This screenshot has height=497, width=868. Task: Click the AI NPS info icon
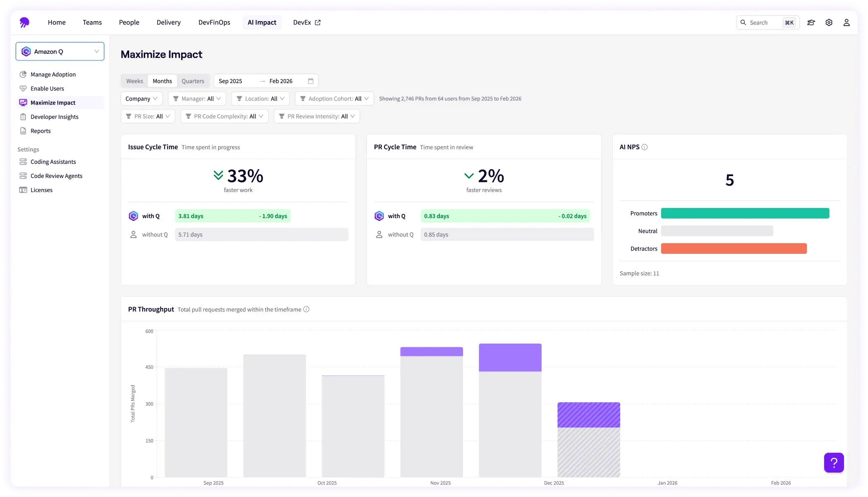click(645, 147)
